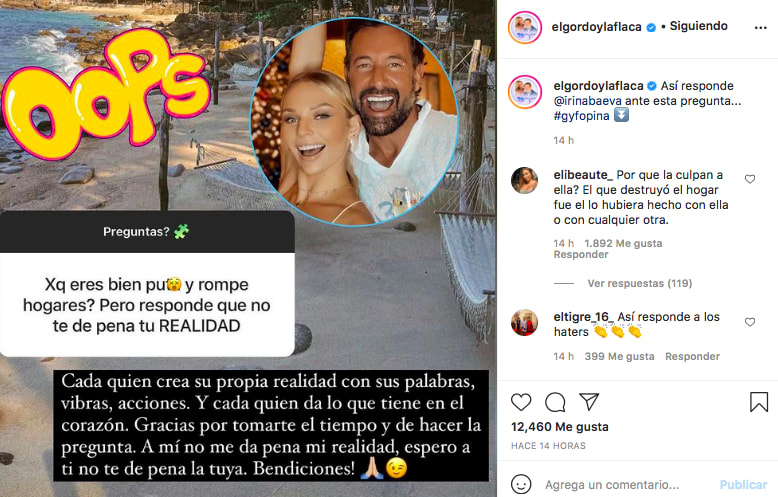This screenshot has width=778, height=497.
Task: Like the post with the heart icon
Action: pos(521,402)
